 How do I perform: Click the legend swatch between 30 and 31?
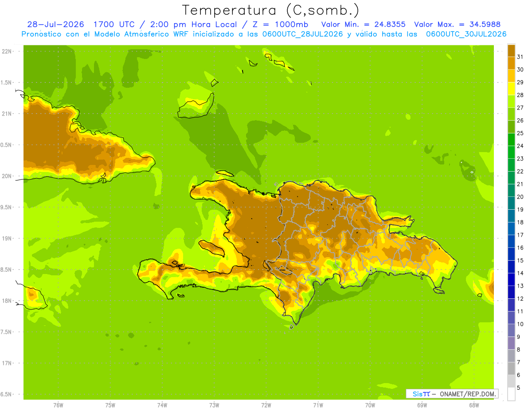tap(511, 63)
